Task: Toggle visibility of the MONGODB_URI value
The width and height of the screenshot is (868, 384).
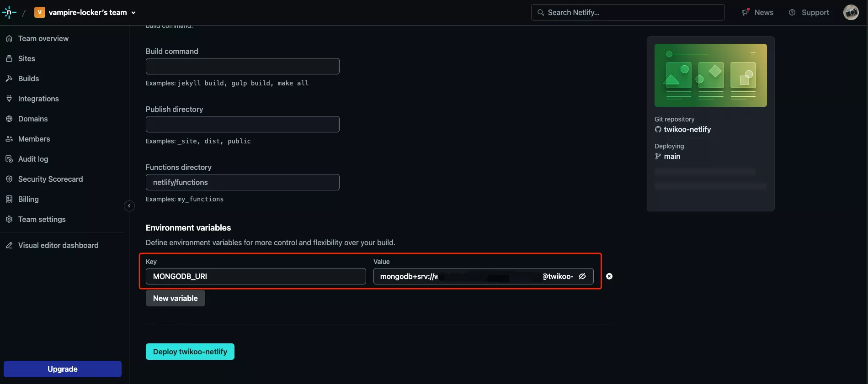Action: [582, 276]
